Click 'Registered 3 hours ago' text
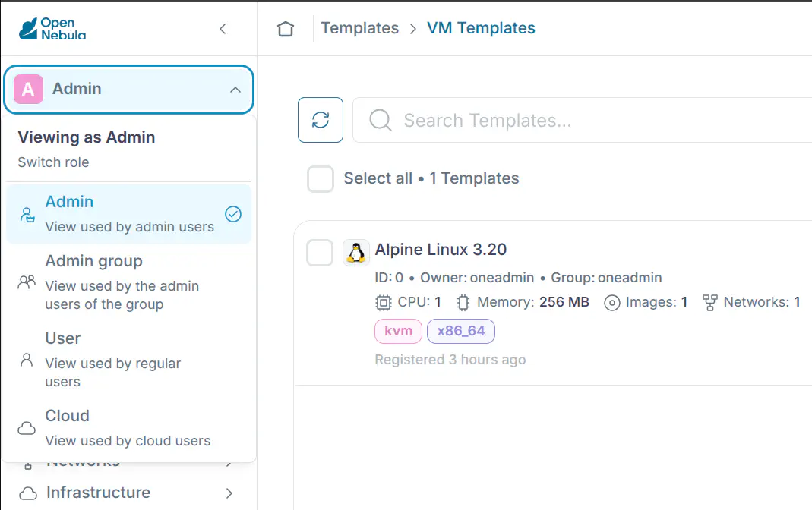 [x=450, y=360]
